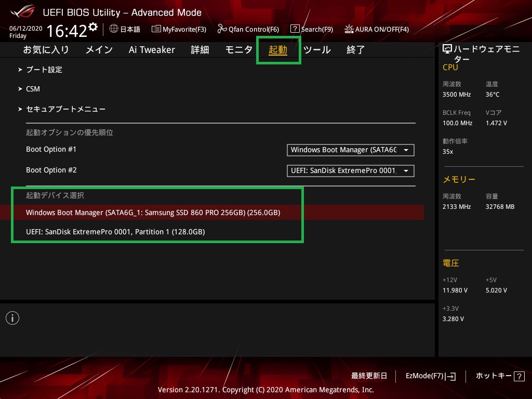Screen dimensions: 532x399
Task: Click the Boot Option #2 label
Action: coord(51,170)
